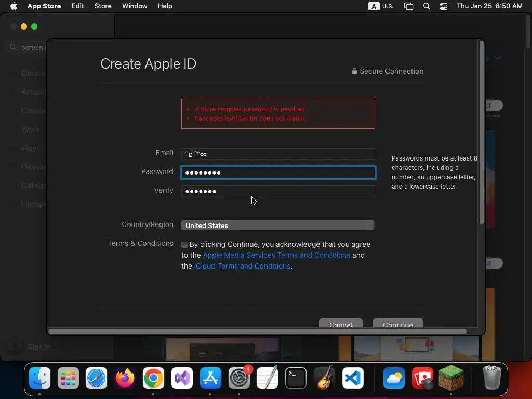
Task: Open Spotlight search in the menu bar
Action: [x=427, y=6]
